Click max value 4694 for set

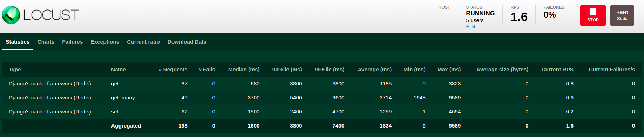pos(455,112)
